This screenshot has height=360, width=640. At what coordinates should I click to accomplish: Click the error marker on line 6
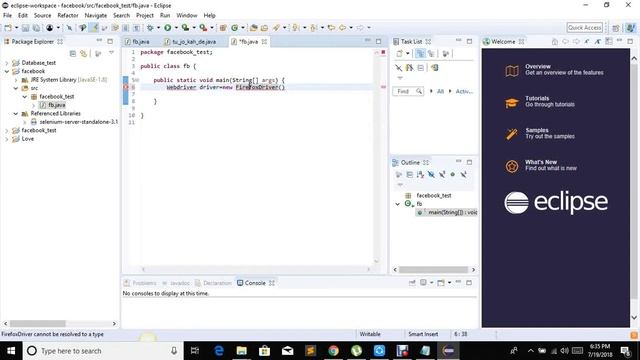click(126, 87)
